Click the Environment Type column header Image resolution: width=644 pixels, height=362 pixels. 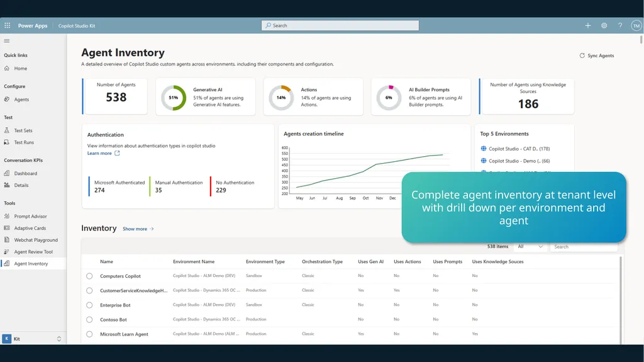(x=265, y=262)
